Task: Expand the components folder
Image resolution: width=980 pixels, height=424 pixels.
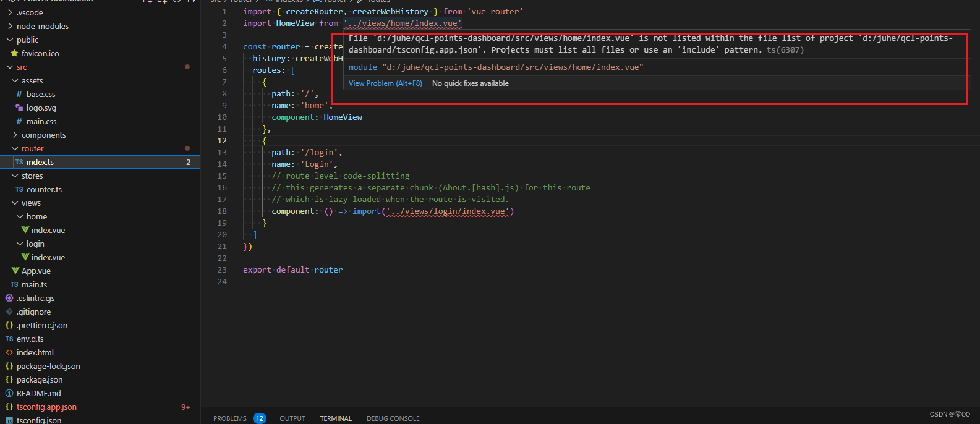Action: pos(15,135)
